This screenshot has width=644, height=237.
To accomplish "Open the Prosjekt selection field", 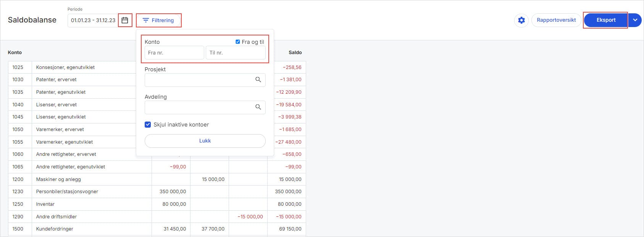I will 199,80.
